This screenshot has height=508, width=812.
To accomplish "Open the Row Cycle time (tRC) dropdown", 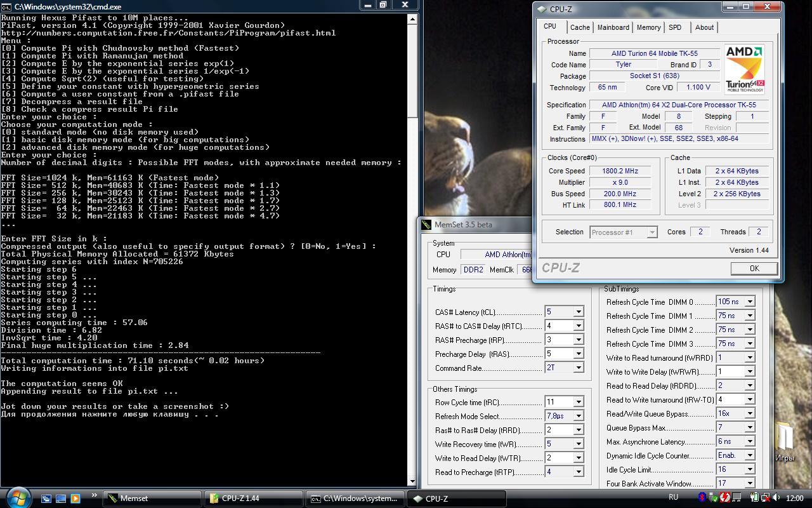I will click(578, 402).
